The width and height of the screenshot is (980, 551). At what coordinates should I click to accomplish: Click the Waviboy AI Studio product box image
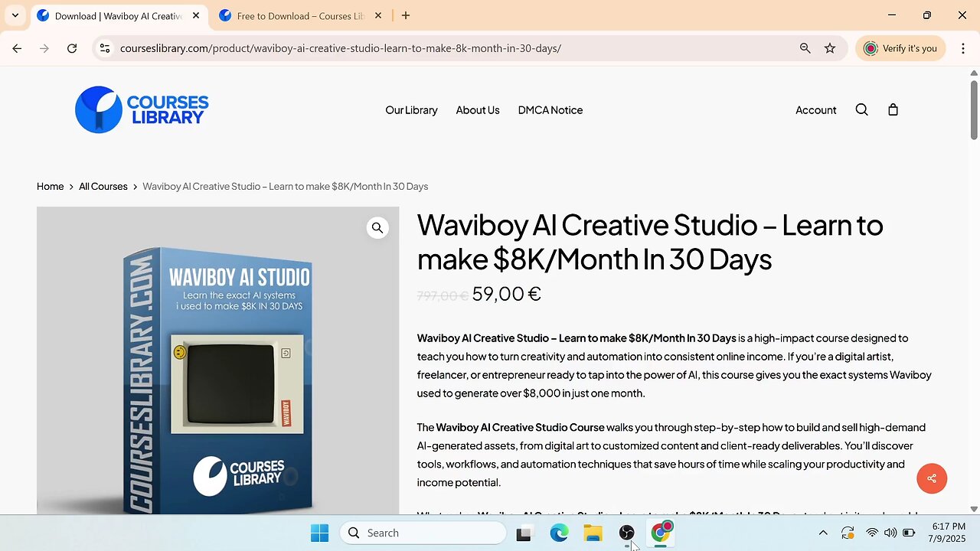(x=217, y=360)
